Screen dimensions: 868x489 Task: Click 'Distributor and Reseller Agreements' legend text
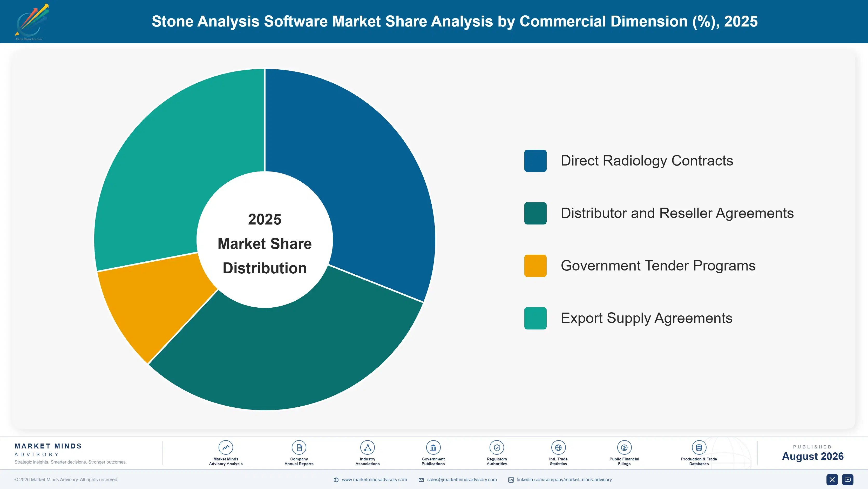tap(677, 213)
